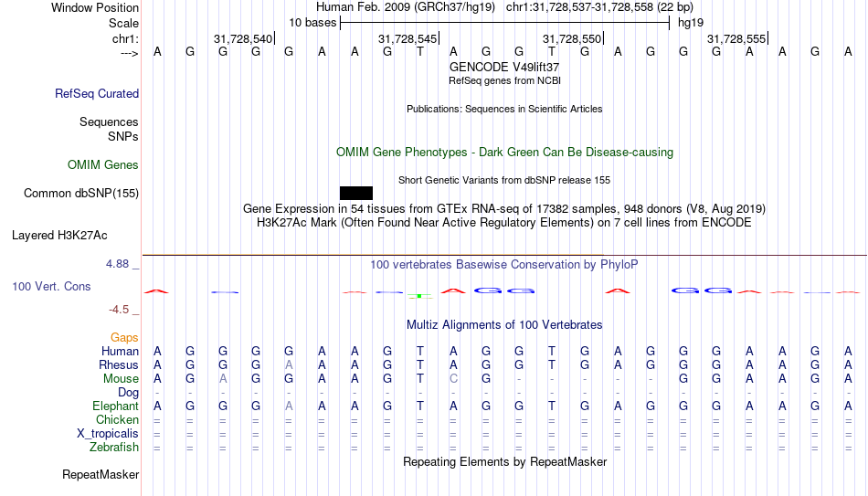
Task: Click the 31,728,545 coordinate marker
Action: click(x=408, y=38)
